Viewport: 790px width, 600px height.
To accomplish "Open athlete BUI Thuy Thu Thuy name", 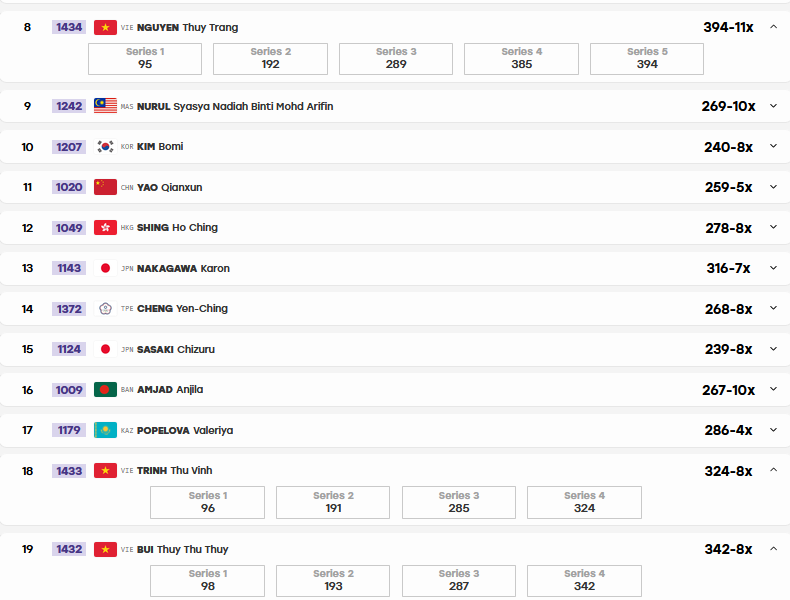I will 182,549.
